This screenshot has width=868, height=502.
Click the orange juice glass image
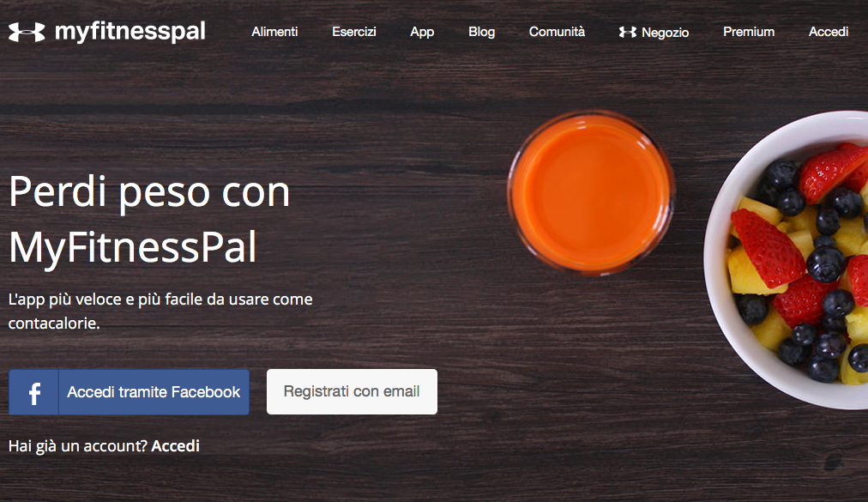coord(591,192)
